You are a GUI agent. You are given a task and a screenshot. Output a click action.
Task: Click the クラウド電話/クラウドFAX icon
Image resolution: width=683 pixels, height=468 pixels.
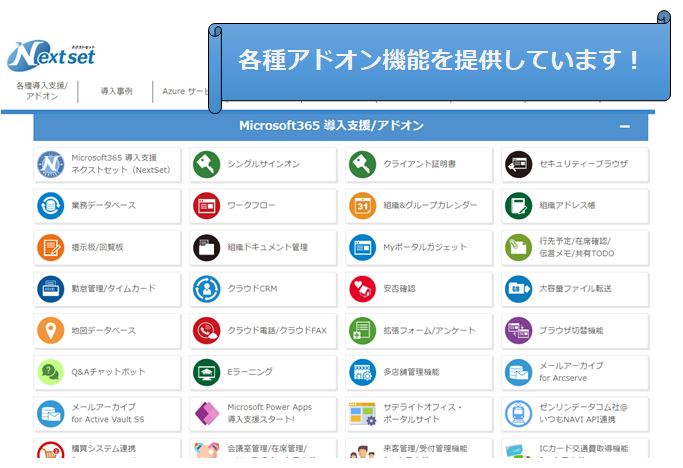tap(206, 331)
